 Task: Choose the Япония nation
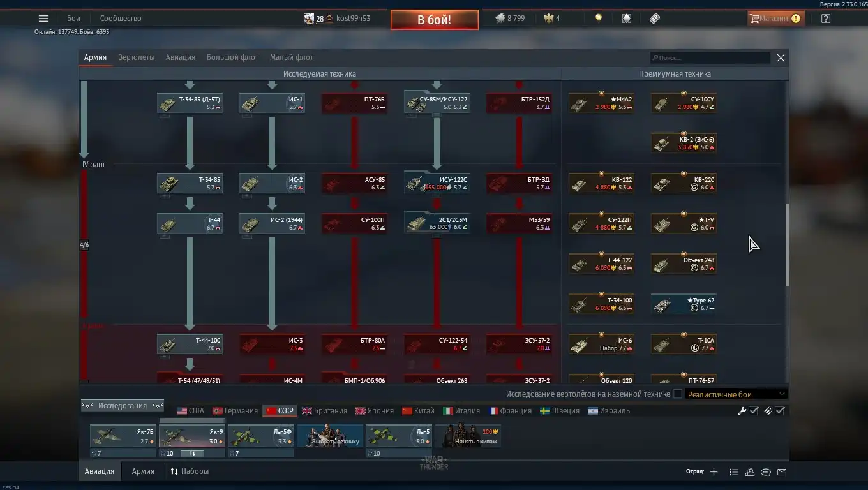click(375, 411)
